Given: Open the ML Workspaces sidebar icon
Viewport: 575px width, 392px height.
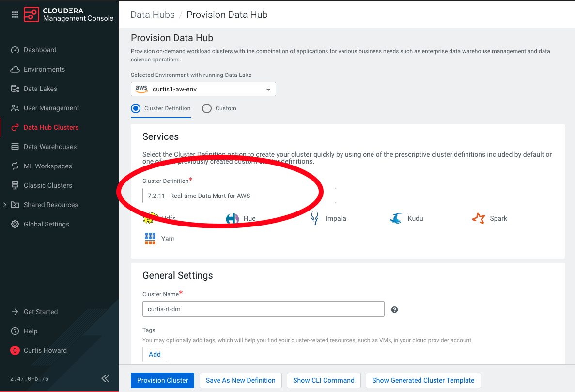Looking at the screenshot, I should pos(15,166).
